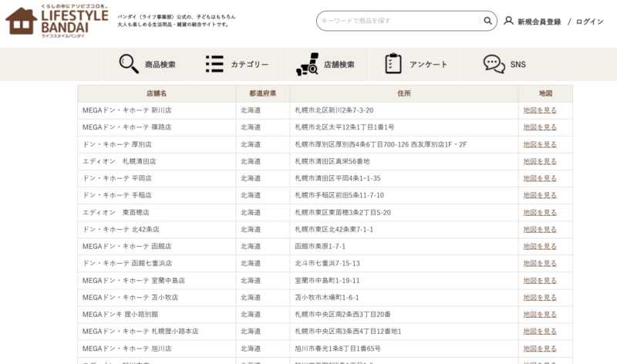This screenshot has width=617, height=364.
Task: Open the 商品検索 menu item
Action: (x=160, y=65)
